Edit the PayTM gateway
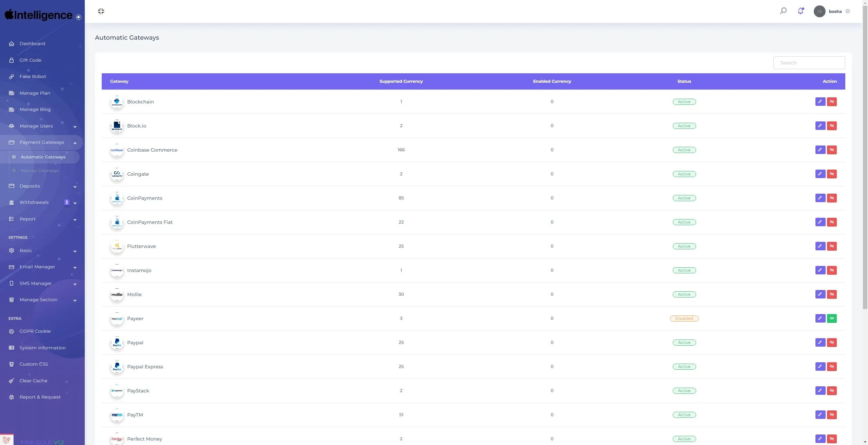Viewport: 868px width, 445px height. click(820, 415)
